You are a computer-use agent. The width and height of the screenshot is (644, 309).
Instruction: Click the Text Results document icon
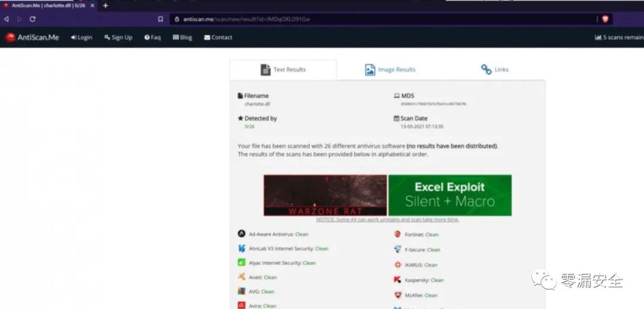point(265,70)
